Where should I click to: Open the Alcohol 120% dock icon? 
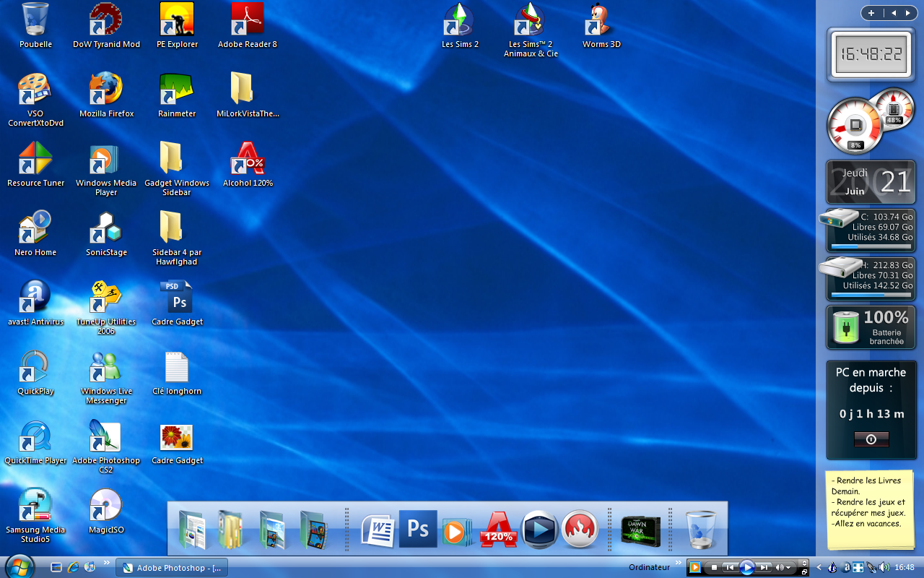click(x=499, y=530)
